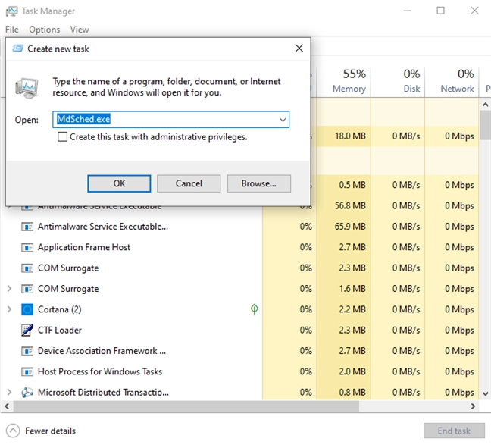Image resolution: width=491 pixels, height=448 pixels.
Task: Open the dropdown arrow of the Open field
Action: [283, 120]
